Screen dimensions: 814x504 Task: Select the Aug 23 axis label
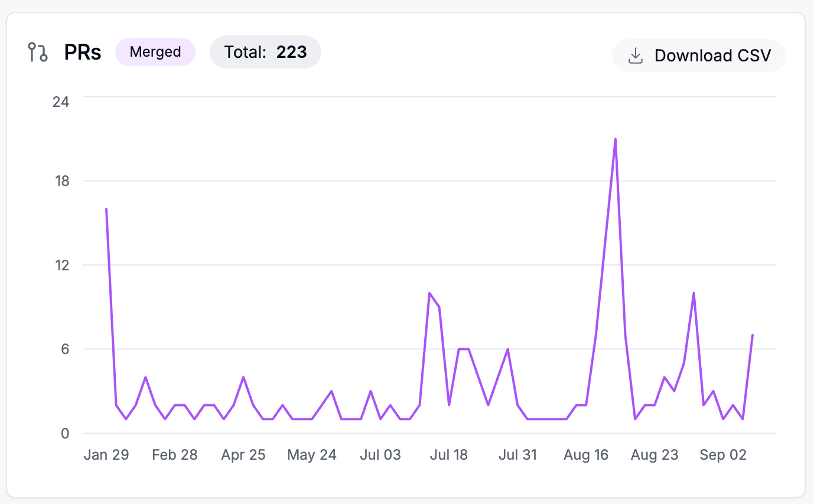655,455
